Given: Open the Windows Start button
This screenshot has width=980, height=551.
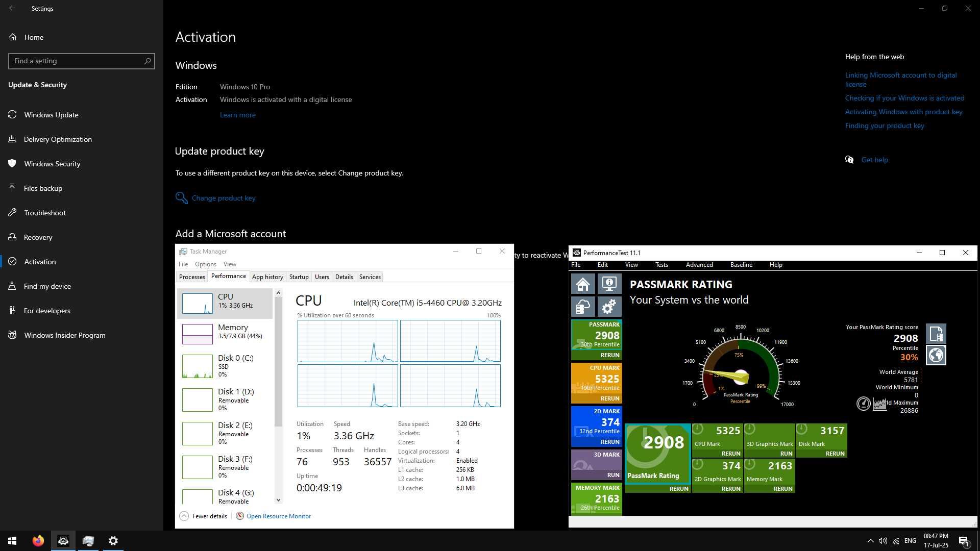Looking at the screenshot, I should point(12,541).
